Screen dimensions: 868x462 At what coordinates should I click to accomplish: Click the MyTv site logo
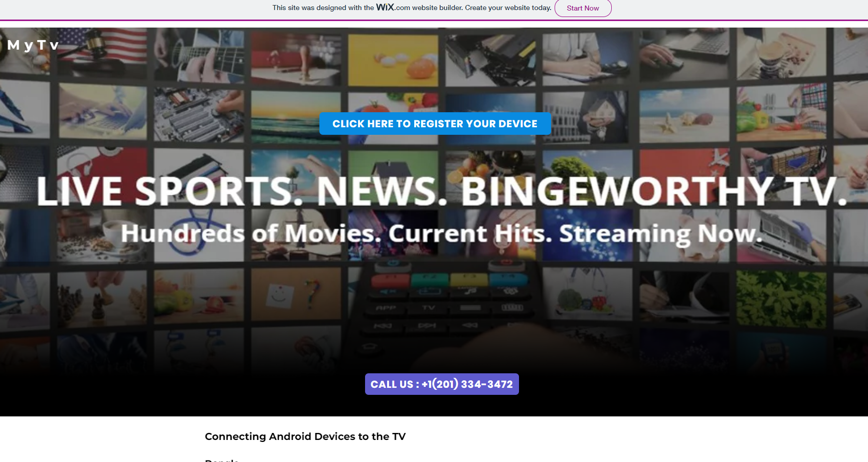click(33, 45)
